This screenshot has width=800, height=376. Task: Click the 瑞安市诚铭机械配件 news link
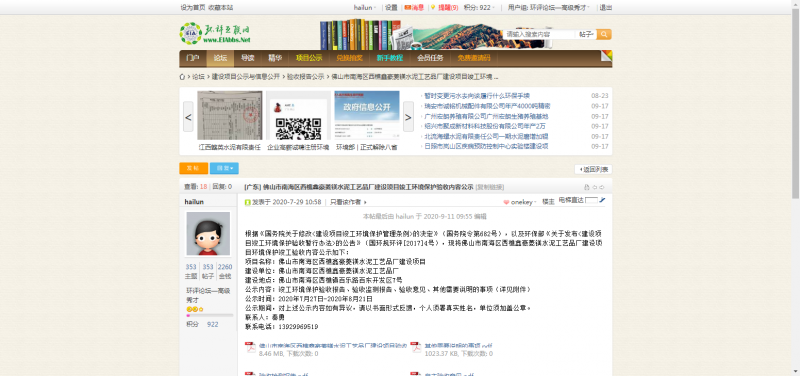tap(487, 106)
